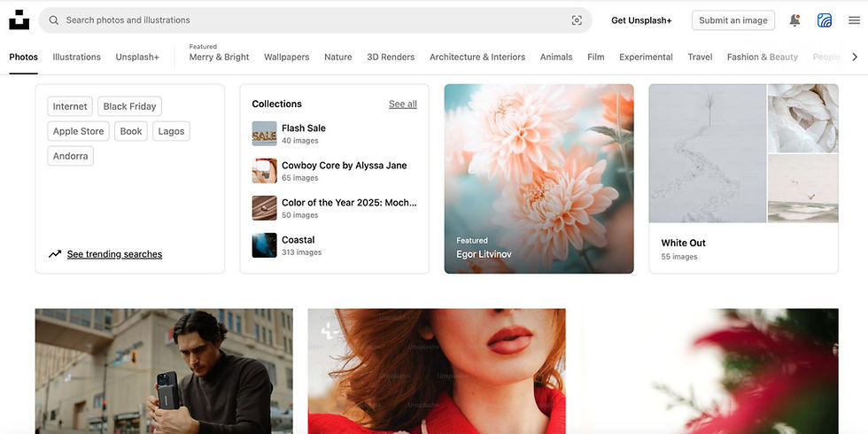Click the Book trending tag

point(131,131)
